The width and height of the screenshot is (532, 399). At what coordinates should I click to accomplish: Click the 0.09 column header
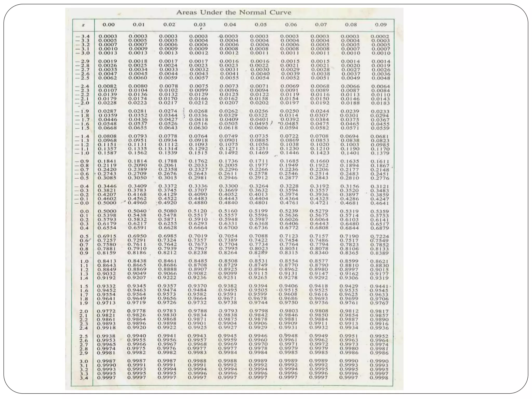(381, 25)
